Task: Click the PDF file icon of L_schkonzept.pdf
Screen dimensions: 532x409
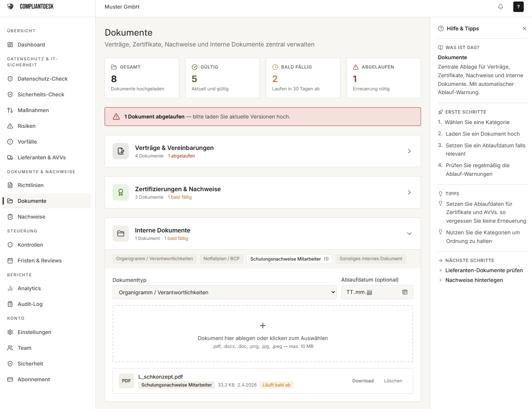Action: (126, 381)
